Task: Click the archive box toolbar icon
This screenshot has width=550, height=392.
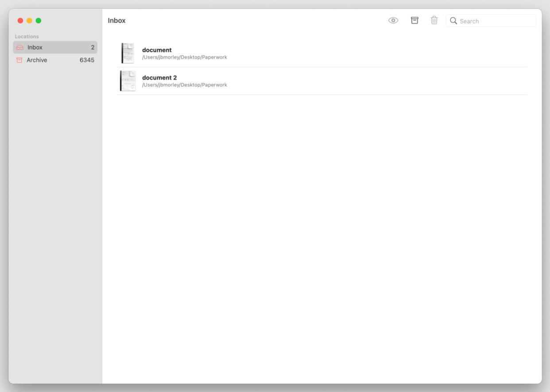Action: coord(414,20)
